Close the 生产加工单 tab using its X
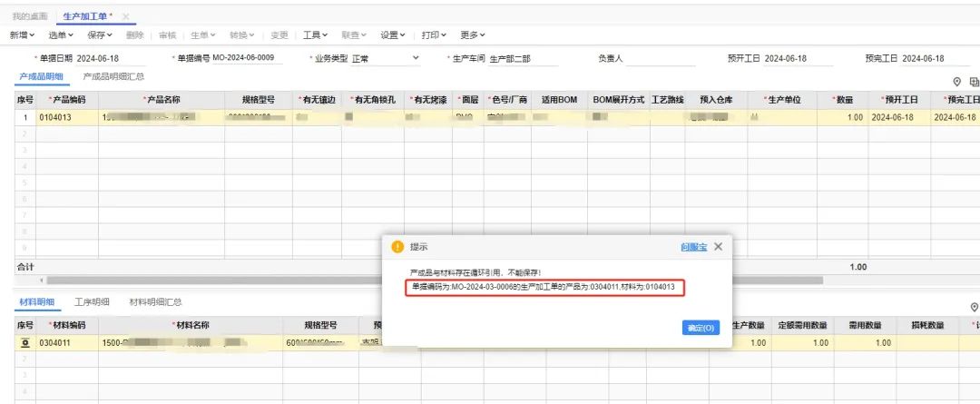Image resolution: width=980 pixels, height=404 pixels. [x=125, y=16]
